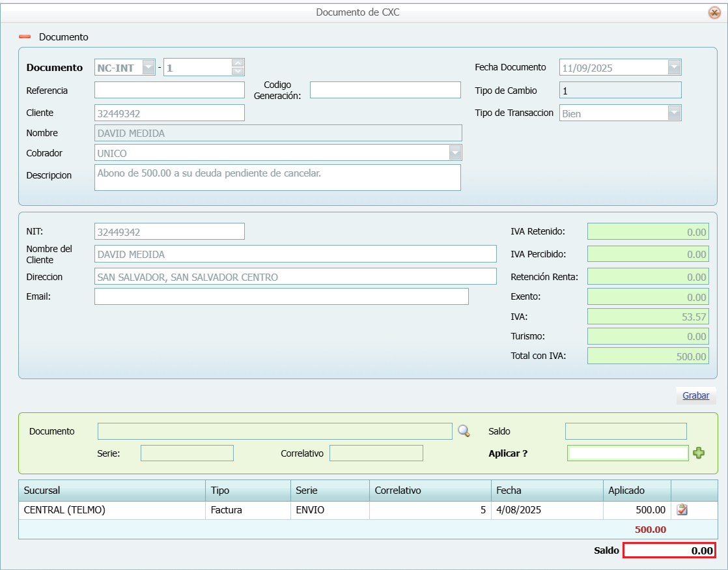Open the Cobrador UNICO dropdown
The image size is (728, 570).
click(455, 152)
